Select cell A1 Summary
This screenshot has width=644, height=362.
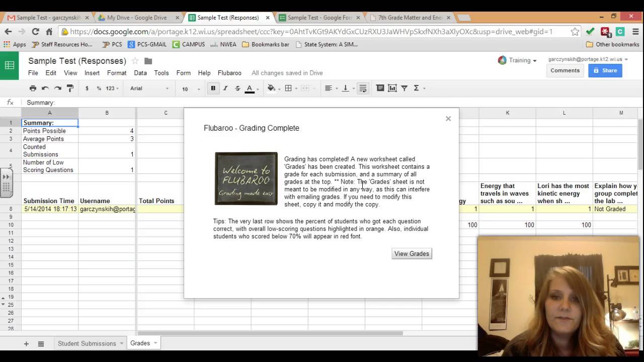(x=50, y=123)
